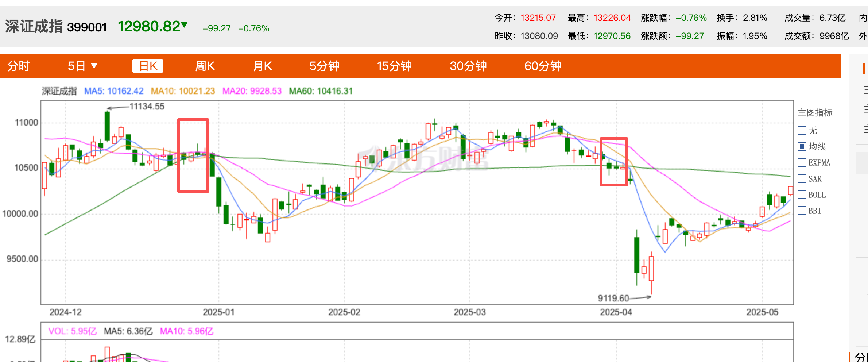Enable the BOLL indicator checkbox
The image size is (868, 362).
(802, 195)
